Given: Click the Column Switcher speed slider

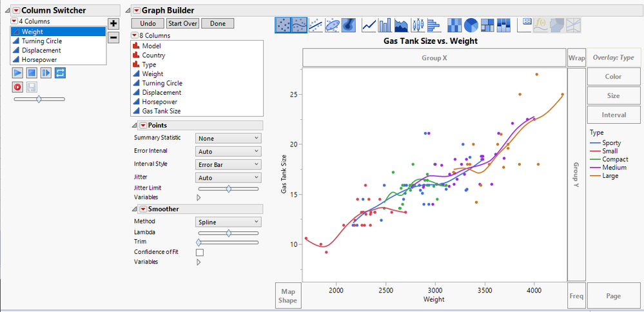Looking at the screenshot, I should coord(39,99).
